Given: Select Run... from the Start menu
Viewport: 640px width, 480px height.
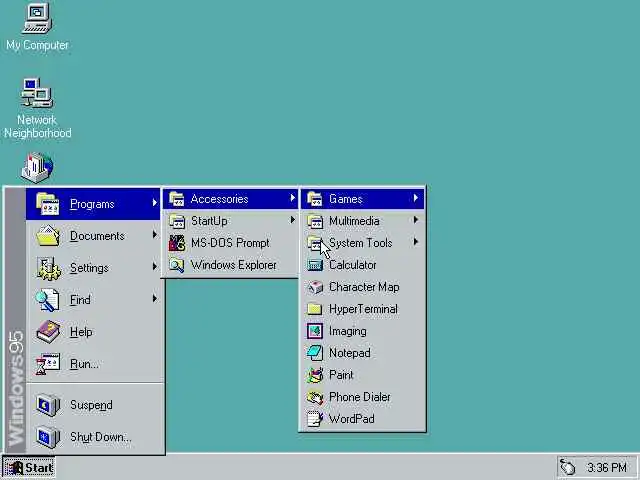Looking at the screenshot, I should click(x=93, y=364).
